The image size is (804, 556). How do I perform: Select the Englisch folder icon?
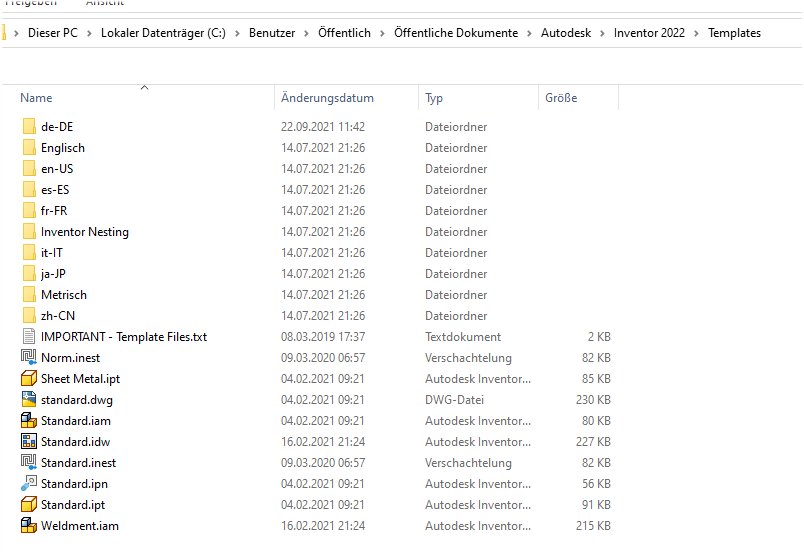29,147
